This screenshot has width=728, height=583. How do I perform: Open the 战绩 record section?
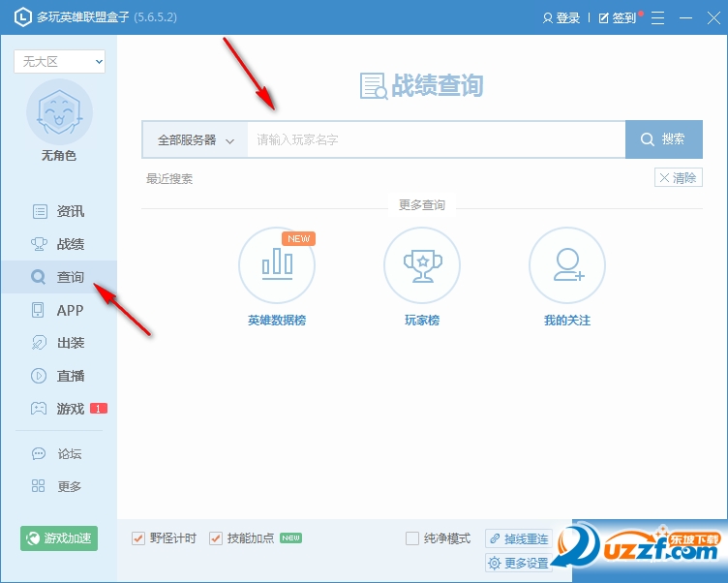(58, 244)
